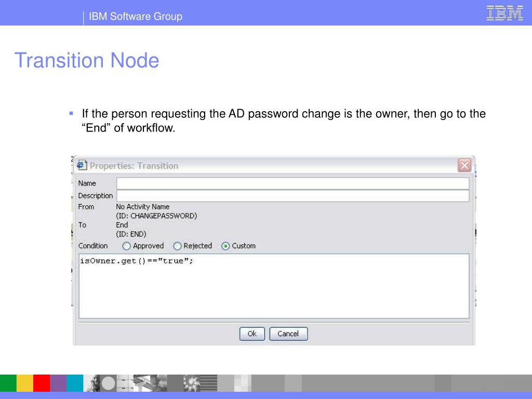Image resolution: width=532 pixels, height=399 pixels.
Task: Click the IBM logo in header
Action: coord(504,13)
